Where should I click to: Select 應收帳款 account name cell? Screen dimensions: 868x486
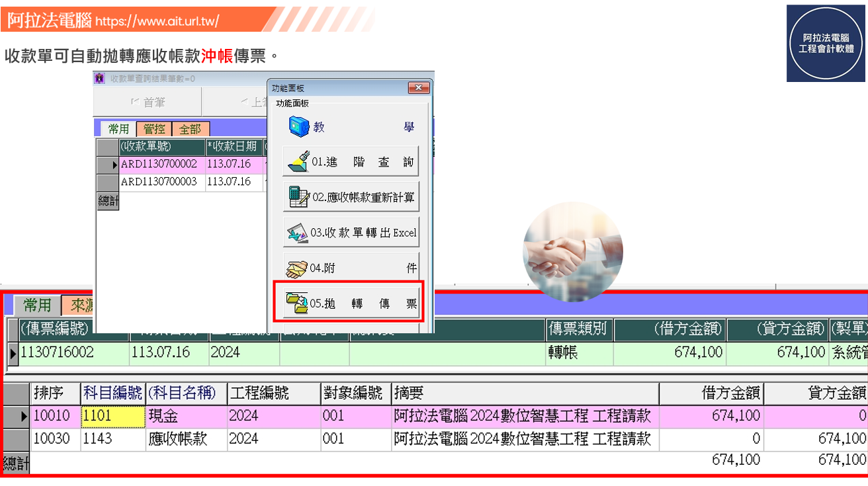tap(186, 438)
